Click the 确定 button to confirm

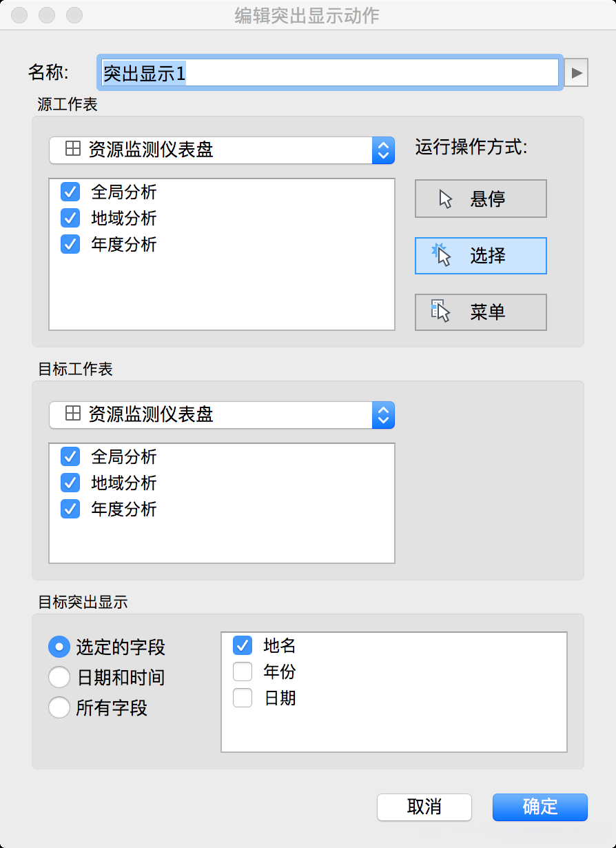[x=540, y=807]
